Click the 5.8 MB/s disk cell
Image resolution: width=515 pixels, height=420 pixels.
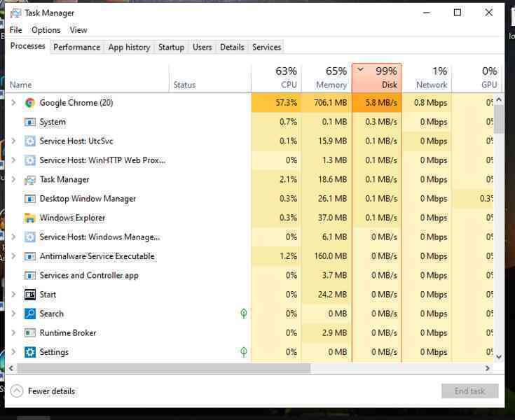click(377, 103)
